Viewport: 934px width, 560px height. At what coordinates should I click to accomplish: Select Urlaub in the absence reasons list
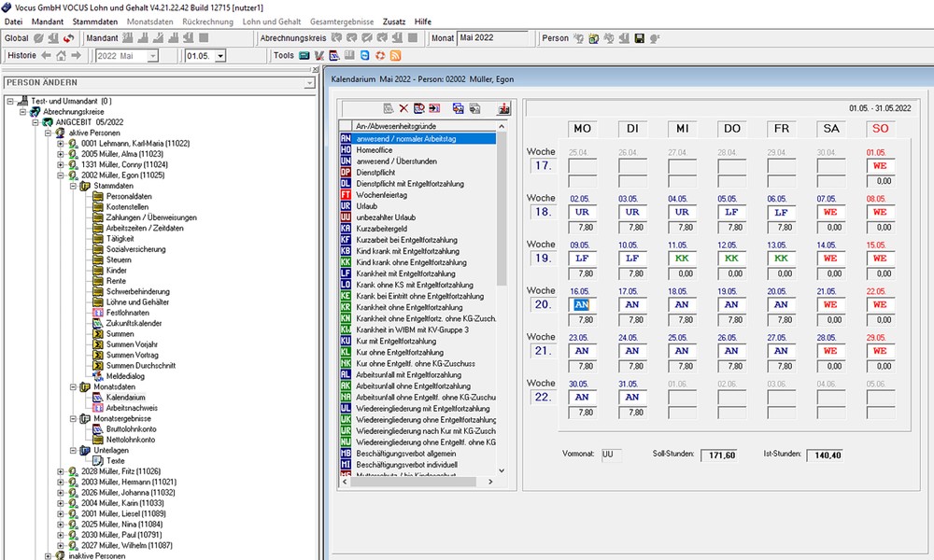click(x=367, y=205)
